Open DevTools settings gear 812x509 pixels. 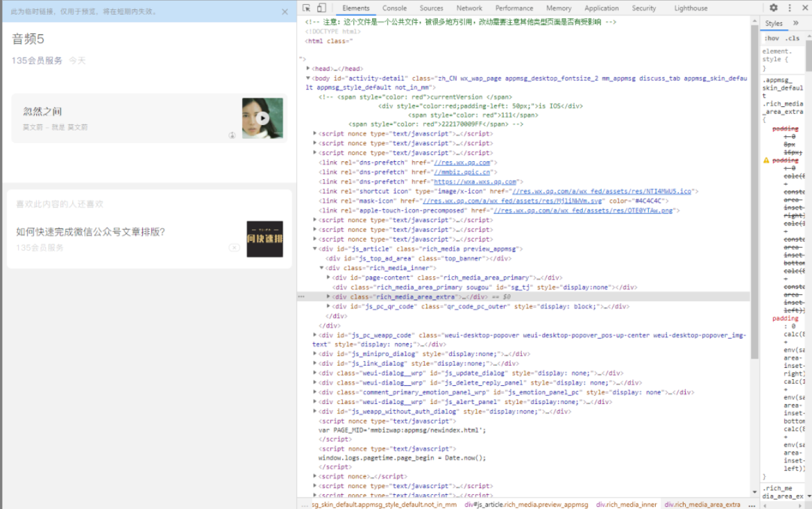(x=773, y=8)
